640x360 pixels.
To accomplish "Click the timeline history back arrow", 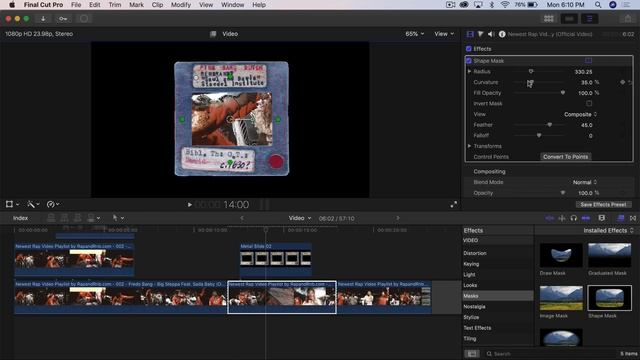I will 242,218.
